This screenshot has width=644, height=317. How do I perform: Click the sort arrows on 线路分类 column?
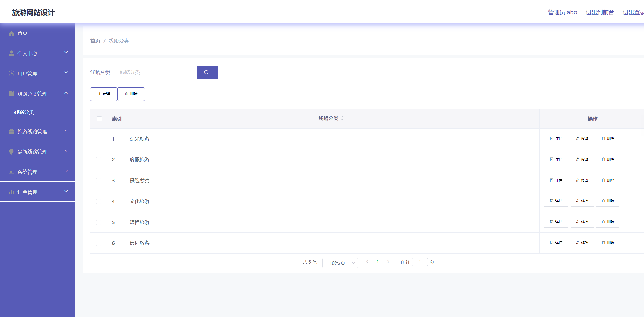pos(342,118)
